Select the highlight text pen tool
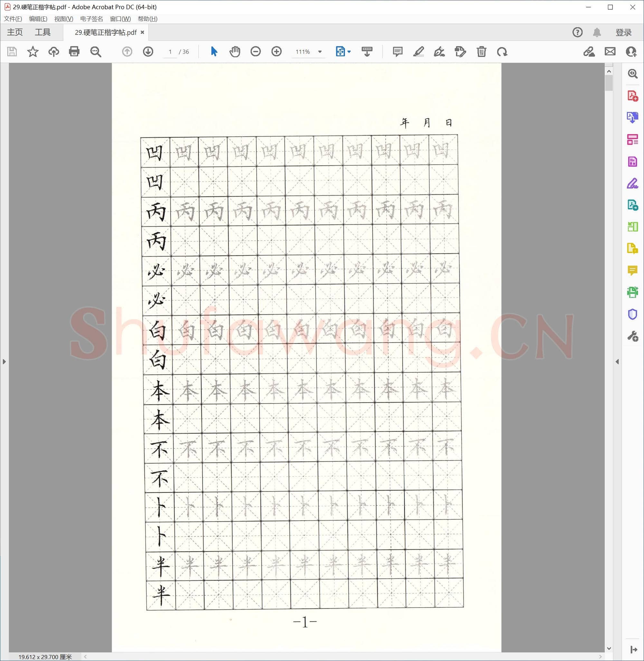Screen dimensions: 644x661 click(x=418, y=52)
